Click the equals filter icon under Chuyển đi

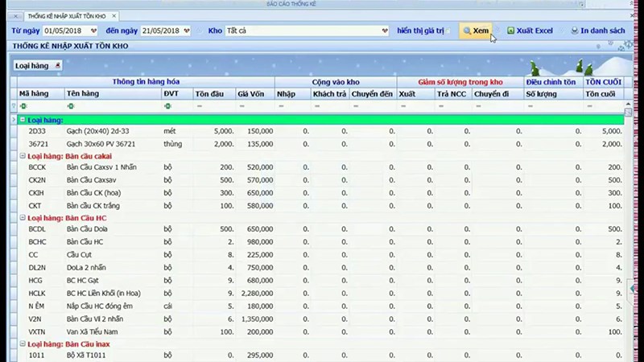pyautogui.click(x=478, y=106)
